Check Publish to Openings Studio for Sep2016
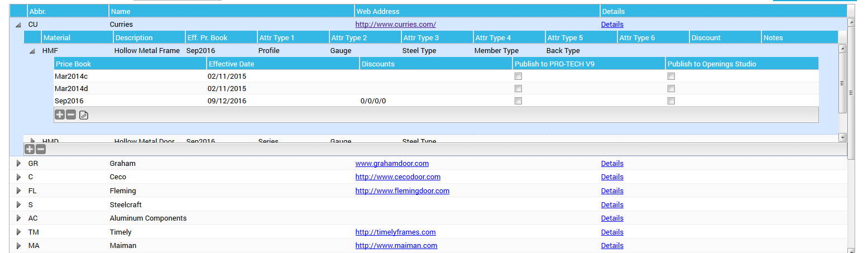The height and width of the screenshot is (253, 868). click(671, 101)
